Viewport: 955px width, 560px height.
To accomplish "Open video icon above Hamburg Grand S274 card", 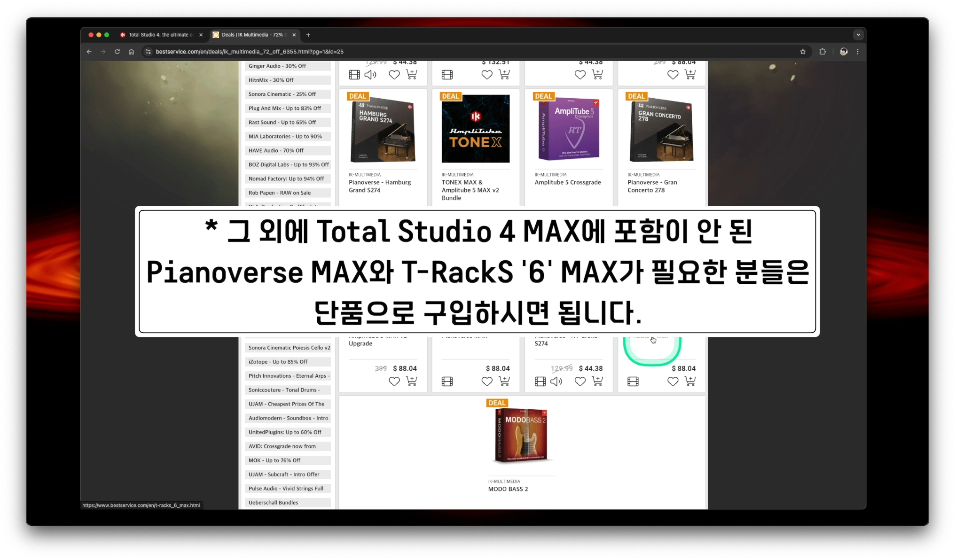I will pos(354,75).
